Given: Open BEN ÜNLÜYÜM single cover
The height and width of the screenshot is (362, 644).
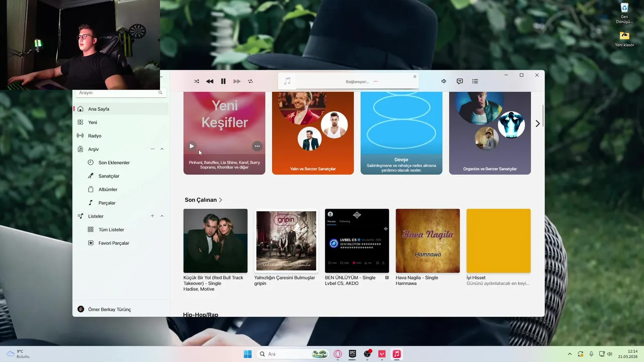Looking at the screenshot, I should pyautogui.click(x=357, y=241).
